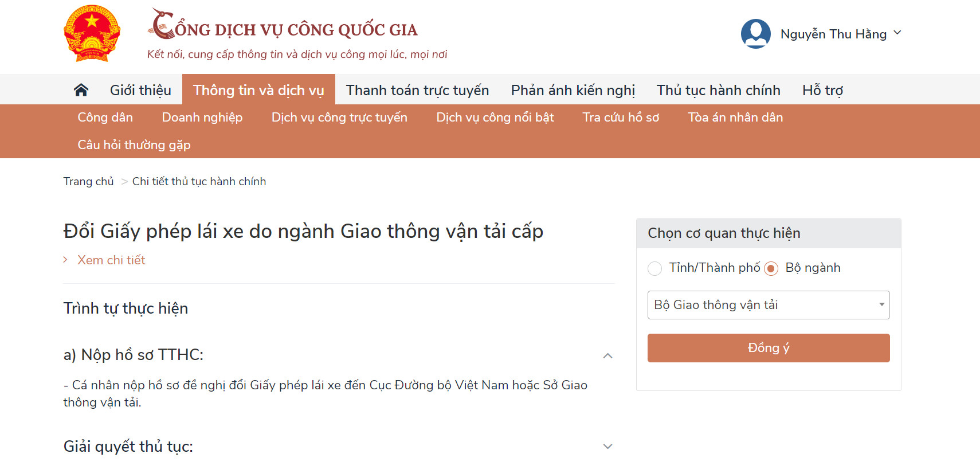
Task: Click the Đồng ý button
Action: coord(769,348)
